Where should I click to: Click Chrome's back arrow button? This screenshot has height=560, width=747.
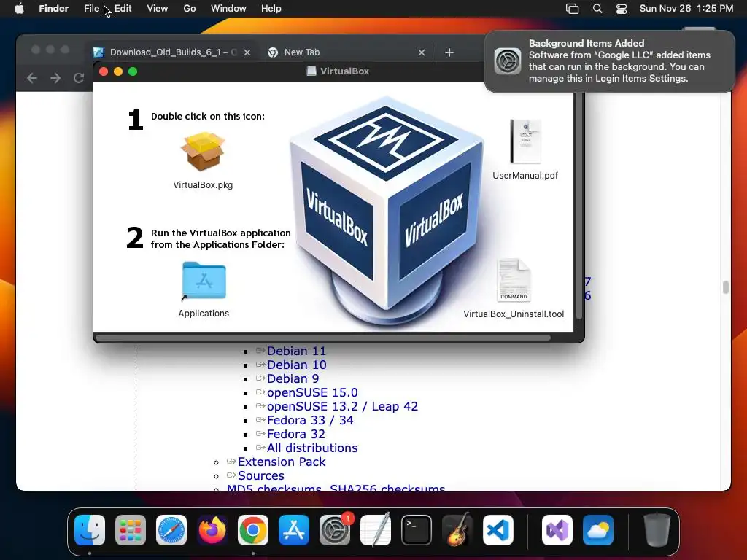32,78
